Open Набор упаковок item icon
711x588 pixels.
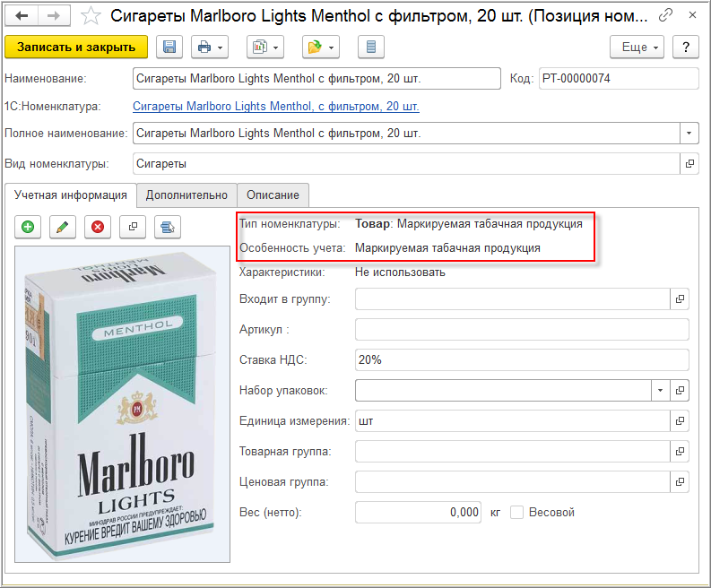(x=680, y=390)
